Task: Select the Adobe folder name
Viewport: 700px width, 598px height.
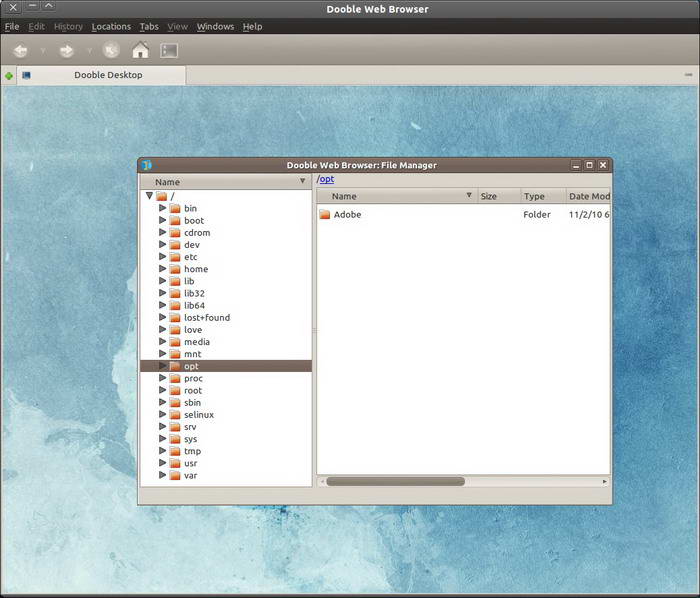Action: (347, 215)
